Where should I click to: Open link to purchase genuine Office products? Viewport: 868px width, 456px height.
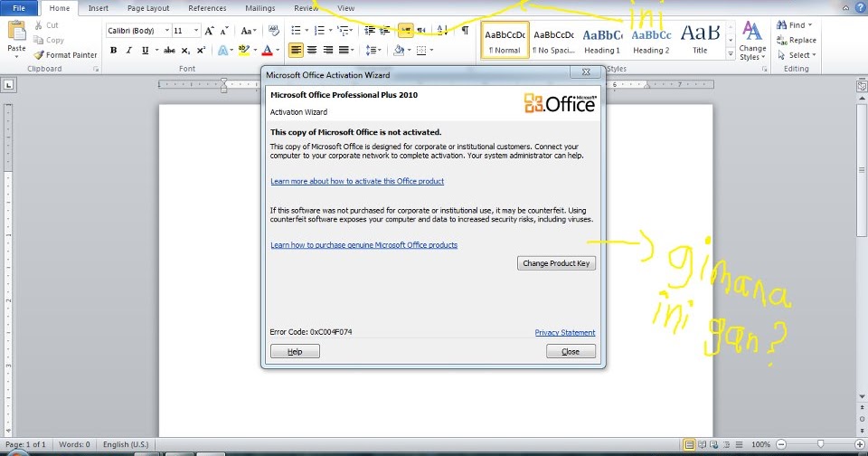click(x=363, y=245)
